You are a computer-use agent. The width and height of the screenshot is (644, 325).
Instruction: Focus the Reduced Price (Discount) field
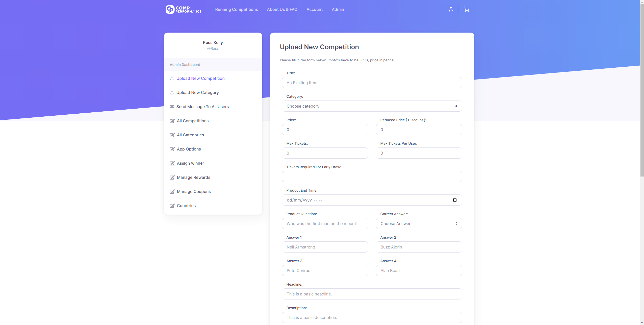pos(419,130)
